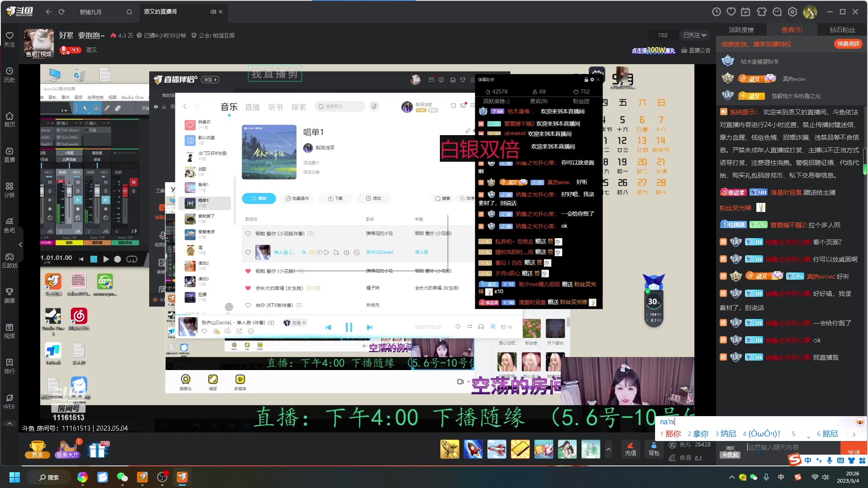Toggle 关注 follow heart in sidebar
The width and height of the screenshot is (868, 488).
(x=9, y=39)
